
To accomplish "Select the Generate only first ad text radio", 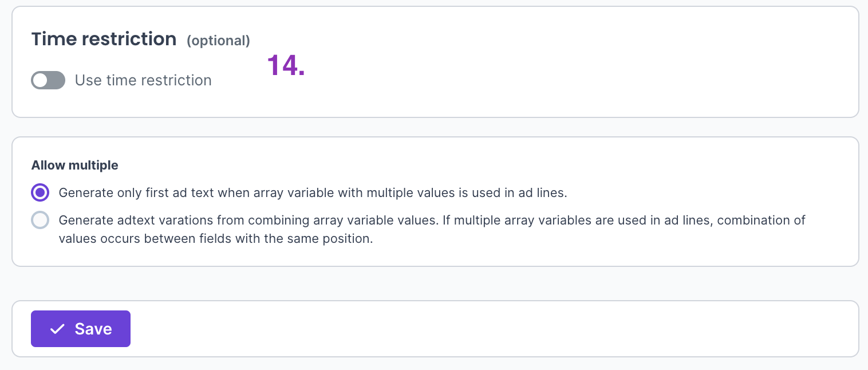I will click(x=40, y=193).
